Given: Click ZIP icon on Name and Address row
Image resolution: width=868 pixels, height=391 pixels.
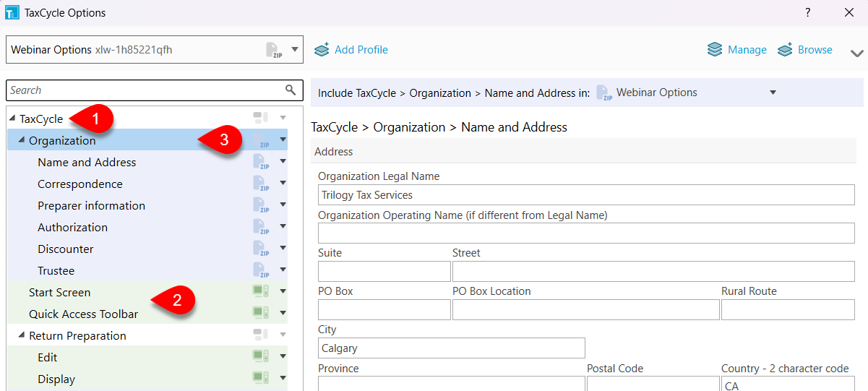Looking at the screenshot, I should click(261, 162).
